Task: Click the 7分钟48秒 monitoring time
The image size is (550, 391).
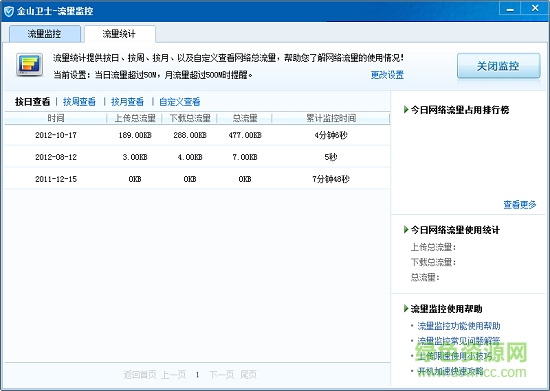Action: pos(331,179)
